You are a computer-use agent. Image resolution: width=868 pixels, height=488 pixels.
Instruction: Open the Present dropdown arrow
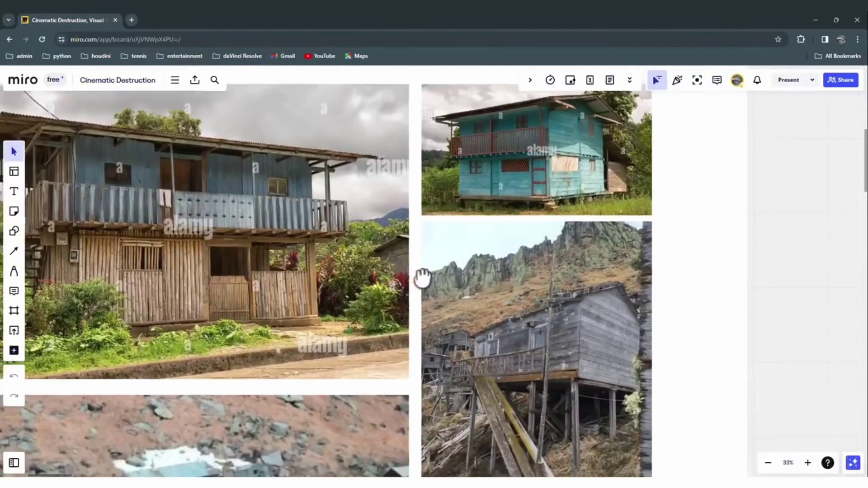[812, 80]
